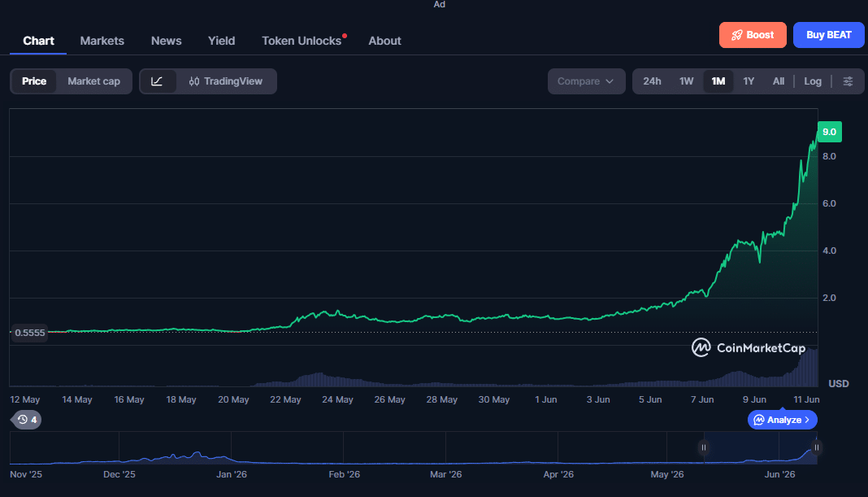
Task: Open the Chart tab
Action: 38,41
